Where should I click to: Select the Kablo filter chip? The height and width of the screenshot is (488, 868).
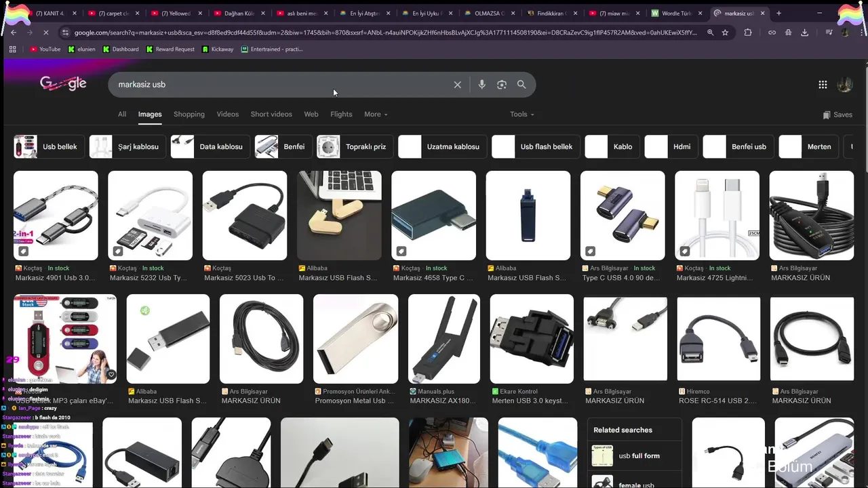[x=612, y=146]
